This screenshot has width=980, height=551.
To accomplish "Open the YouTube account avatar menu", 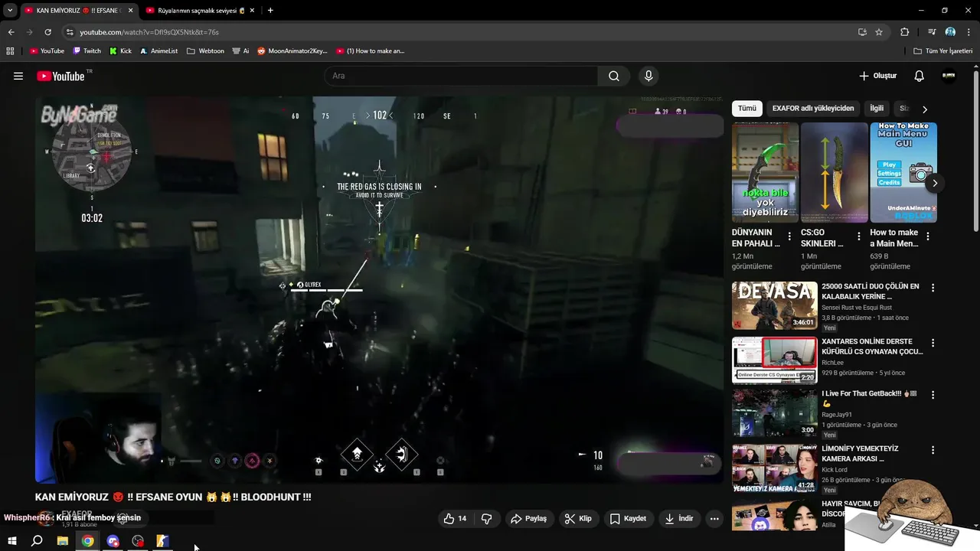I will pos(949,76).
